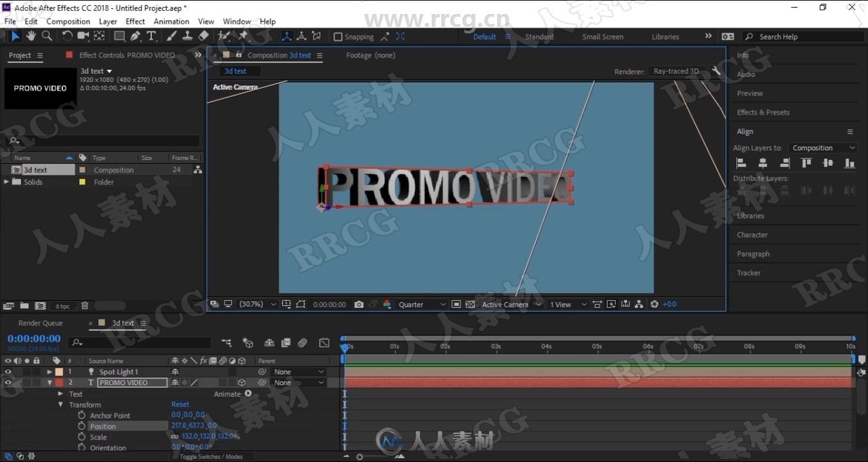Select the Unified Camera tool
This screenshot has height=462, width=868.
[83, 36]
